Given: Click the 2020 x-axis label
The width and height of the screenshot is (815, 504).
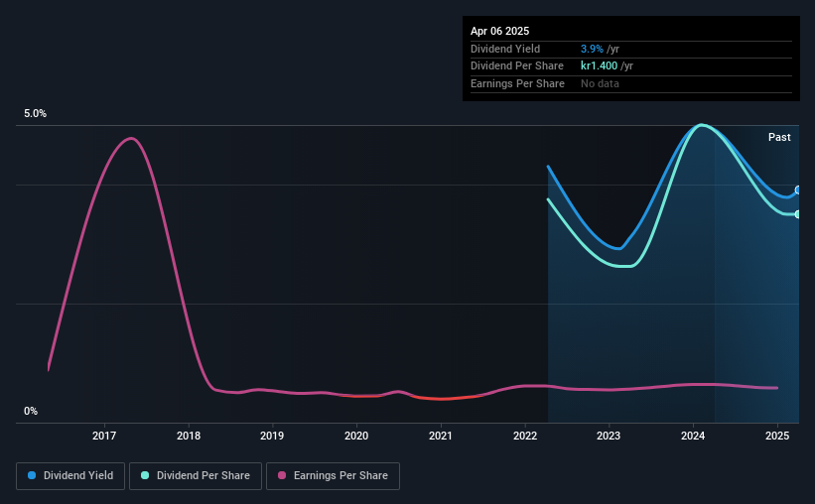Looking at the screenshot, I should click(x=356, y=436).
